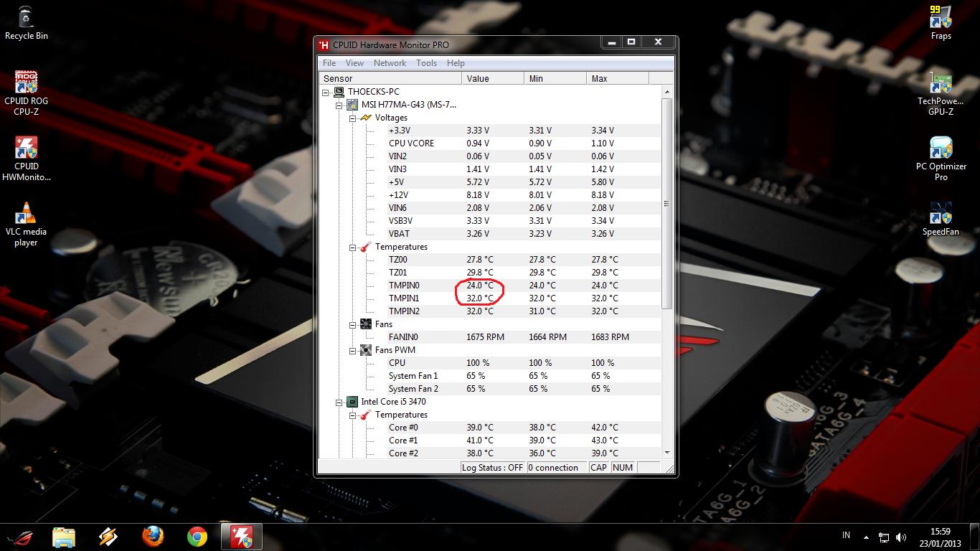Launch CPUID ROG CPU-Z shortcut

[x=26, y=93]
